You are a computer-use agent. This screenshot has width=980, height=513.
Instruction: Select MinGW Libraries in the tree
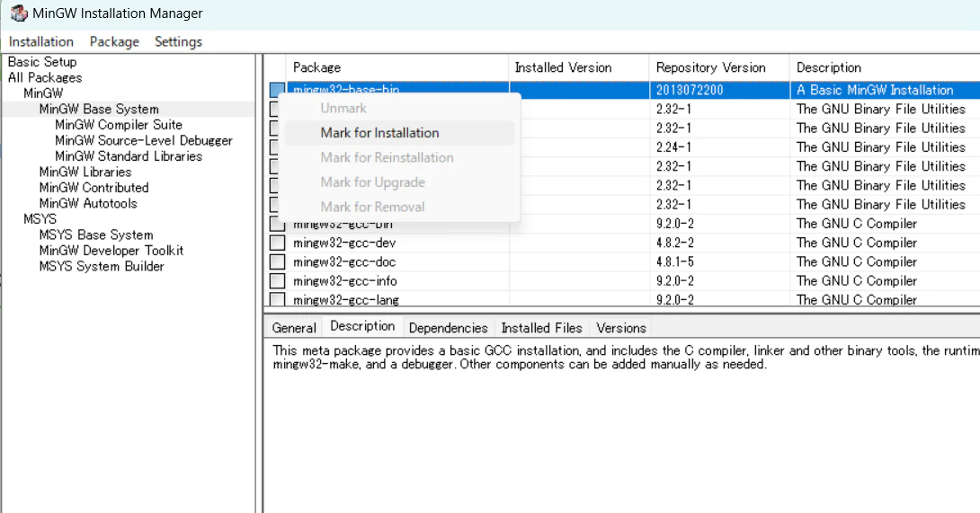pyautogui.click(x=85, y=172)
